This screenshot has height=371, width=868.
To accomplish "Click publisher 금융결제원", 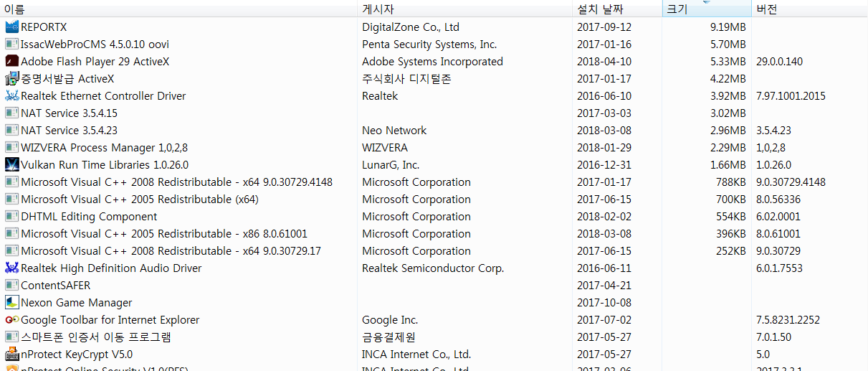I will [x=388, y=337].
